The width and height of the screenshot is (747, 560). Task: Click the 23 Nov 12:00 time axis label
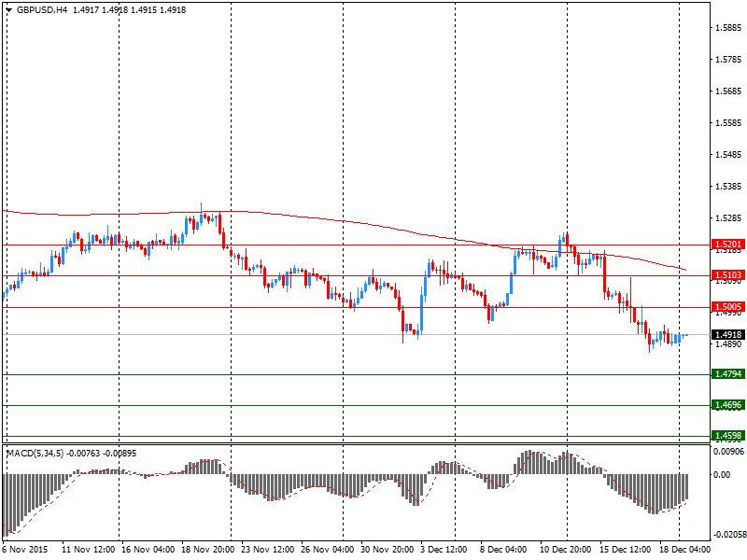[268, 550]
